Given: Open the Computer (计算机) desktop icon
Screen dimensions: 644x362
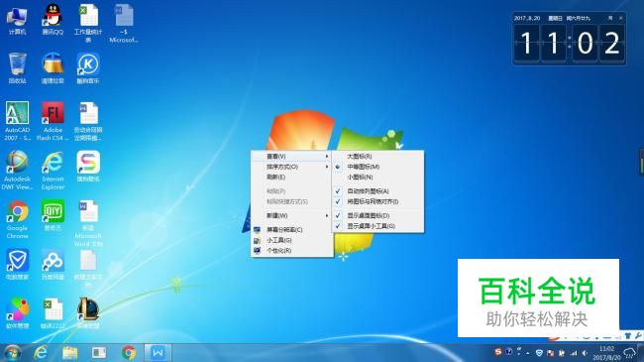Looking at the screenshot, I should (17, 19).
